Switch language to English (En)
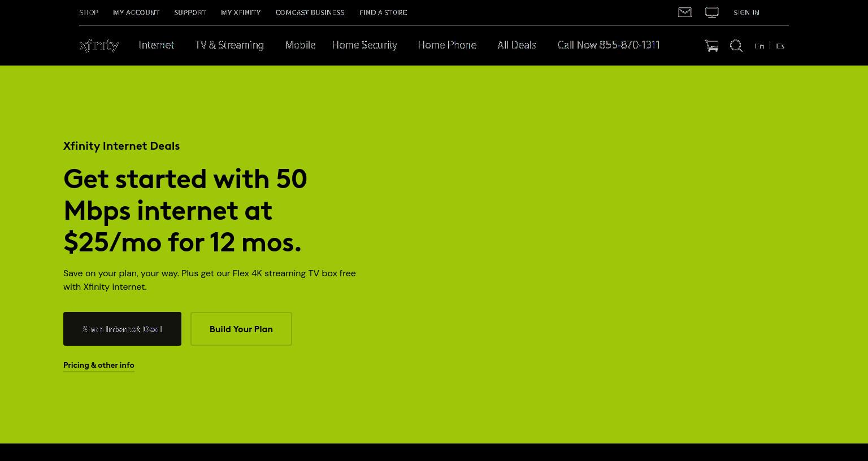The height and width of the screenshot is (461, 868). [x=759, y=46]
